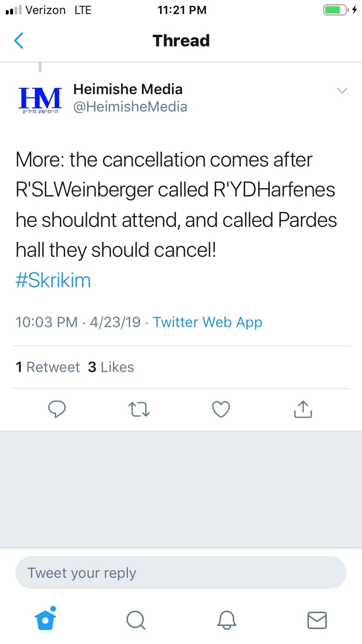
Task: Tap the retweet arrows icon
Action: coord(139,410)
